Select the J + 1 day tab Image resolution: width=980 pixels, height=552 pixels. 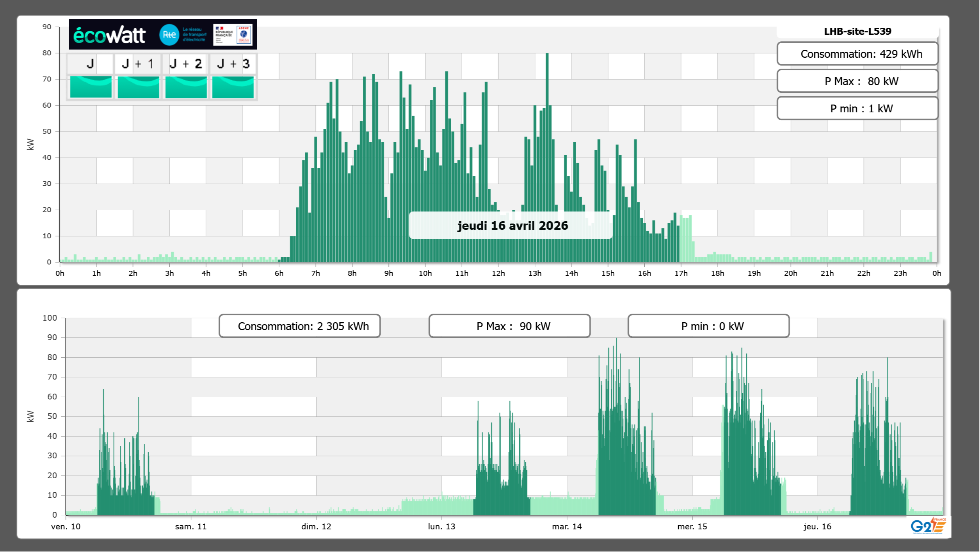(x=138, y=64)
